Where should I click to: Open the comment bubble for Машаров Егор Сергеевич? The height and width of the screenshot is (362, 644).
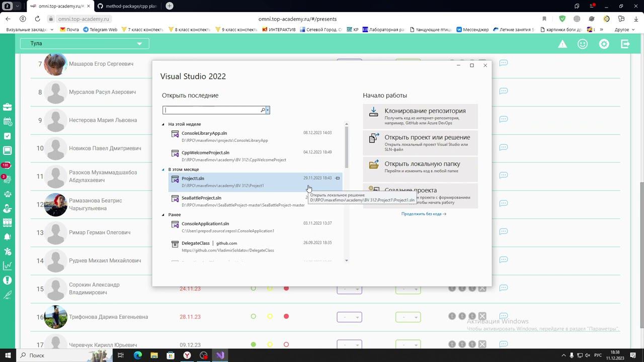click(503, 63)
